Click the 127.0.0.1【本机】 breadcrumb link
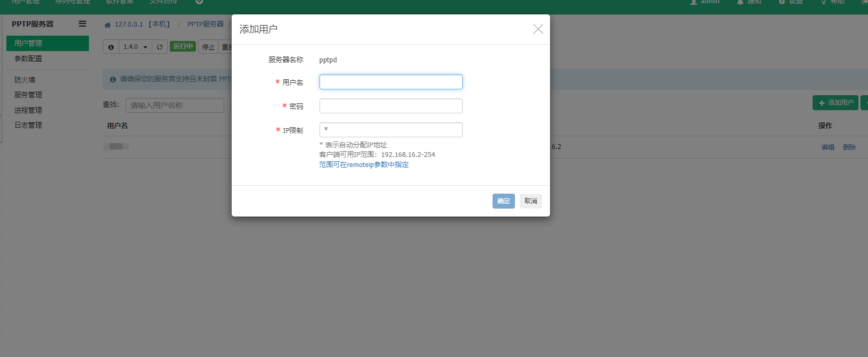The height and width of the screenshot is (357, 868). pyautogui.click(x=143, y=24)
